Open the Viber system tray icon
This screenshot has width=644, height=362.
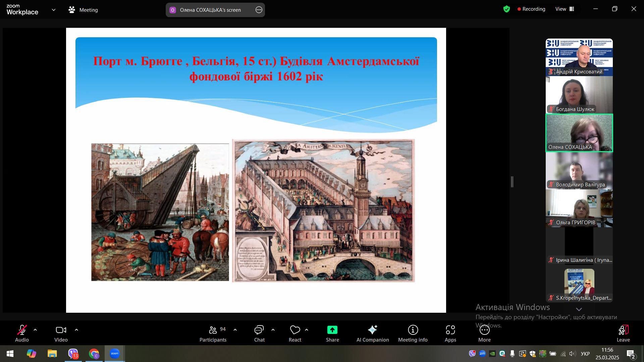(472, 353)
